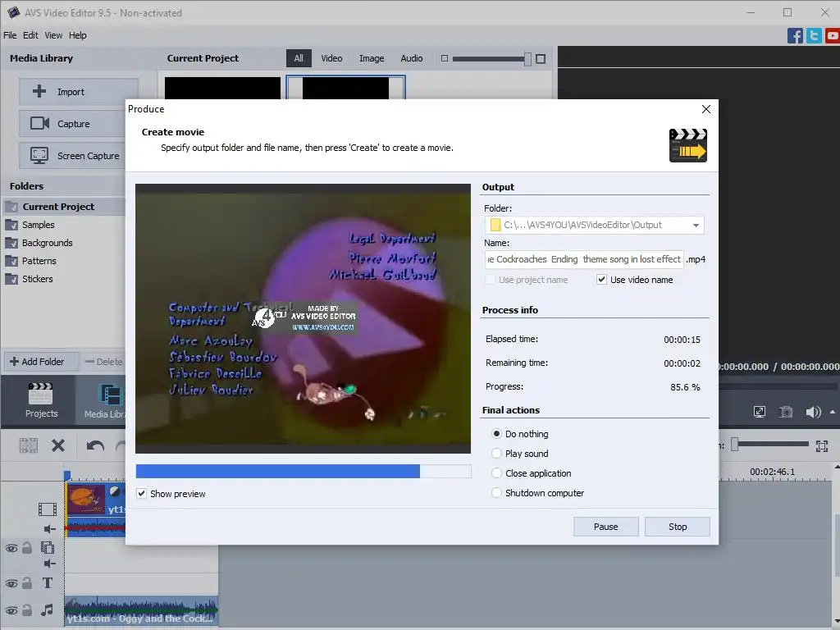Toggle text track visibility eye

[11, 583]
